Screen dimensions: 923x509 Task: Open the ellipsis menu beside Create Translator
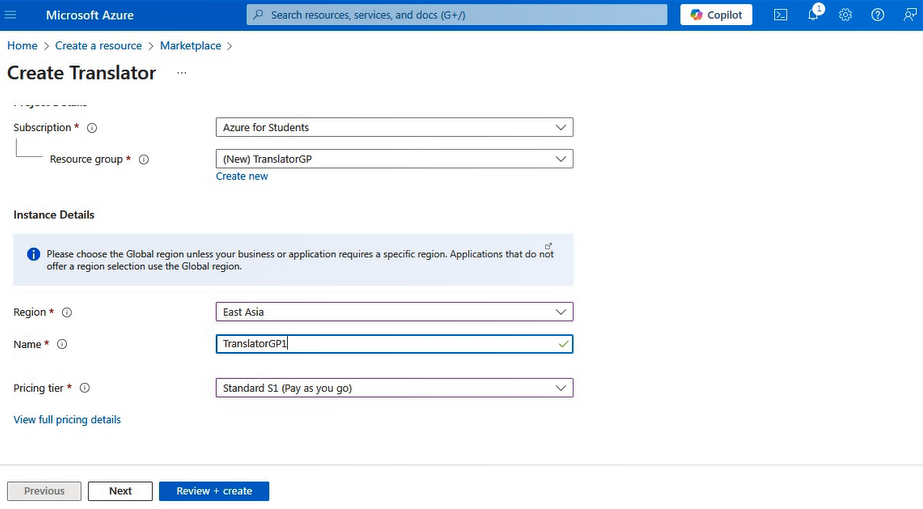181,73
